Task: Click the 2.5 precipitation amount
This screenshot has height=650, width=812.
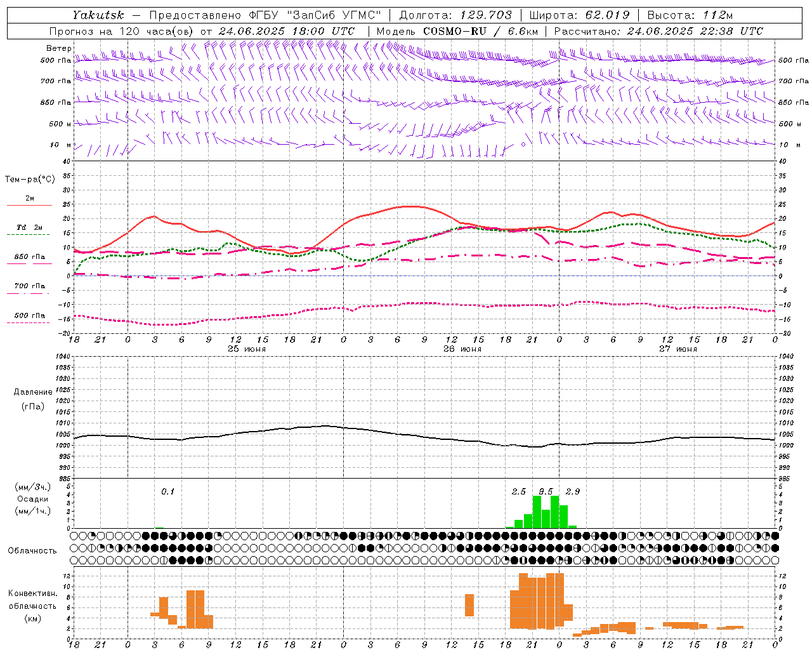Action: pyautogui.click(x=519, y=491)
